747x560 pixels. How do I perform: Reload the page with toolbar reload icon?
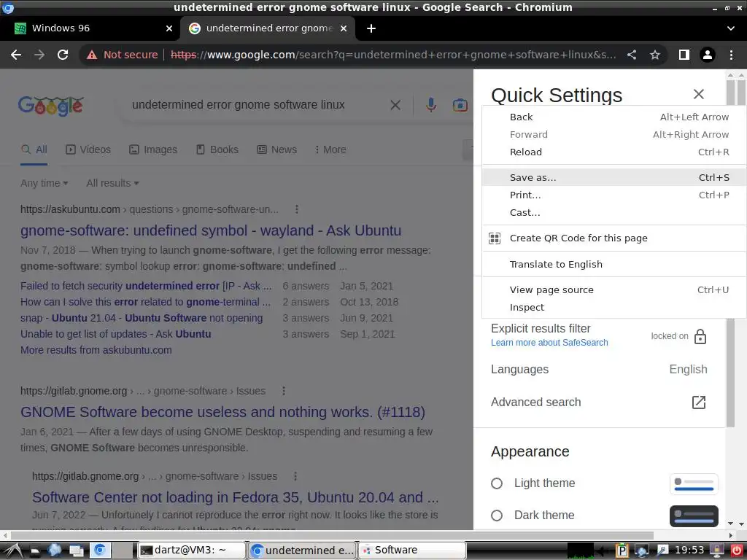pos(63,55)
